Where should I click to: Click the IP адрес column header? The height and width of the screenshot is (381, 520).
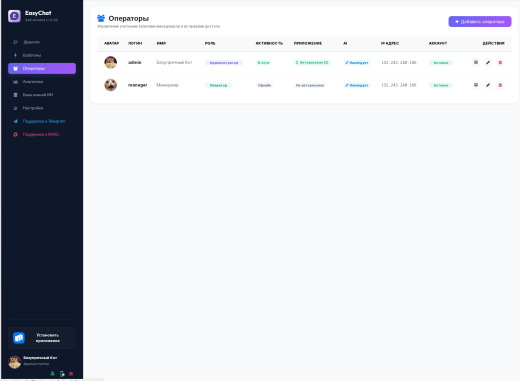(390, 43)
